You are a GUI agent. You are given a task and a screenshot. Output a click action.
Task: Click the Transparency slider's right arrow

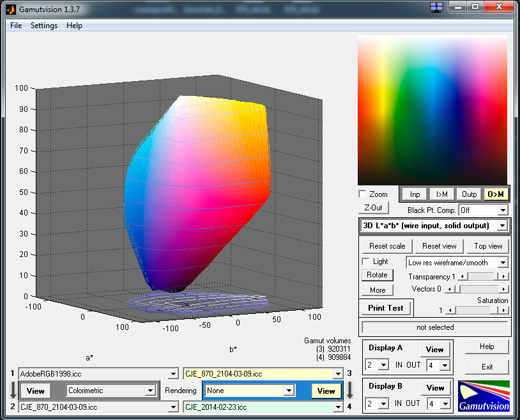coord(503,277)
